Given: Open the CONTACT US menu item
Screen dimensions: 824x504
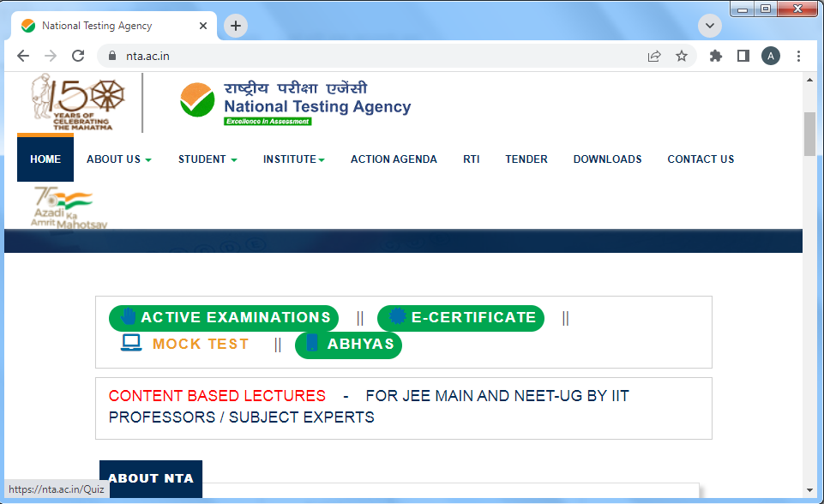Looking at the screenshot, I should click(x=701, y=159).
